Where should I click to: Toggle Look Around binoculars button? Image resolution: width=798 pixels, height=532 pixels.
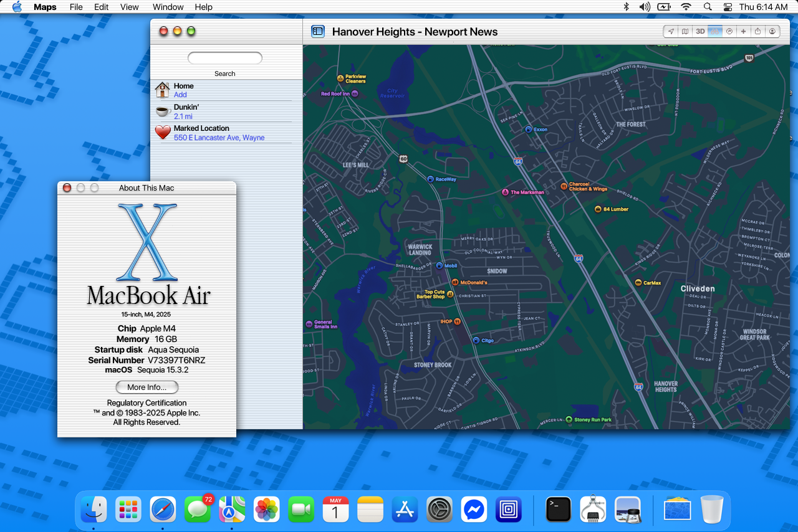714,31
